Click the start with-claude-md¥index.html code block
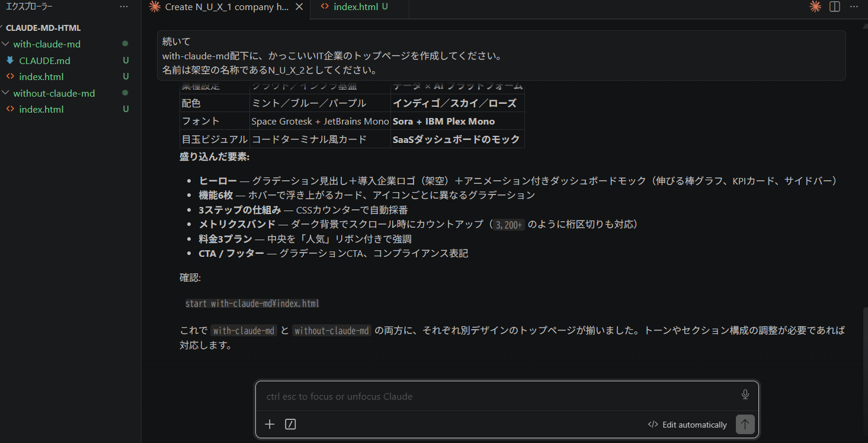Image resolution: width=868 pixels, height=443 pixels. (252, 304)
